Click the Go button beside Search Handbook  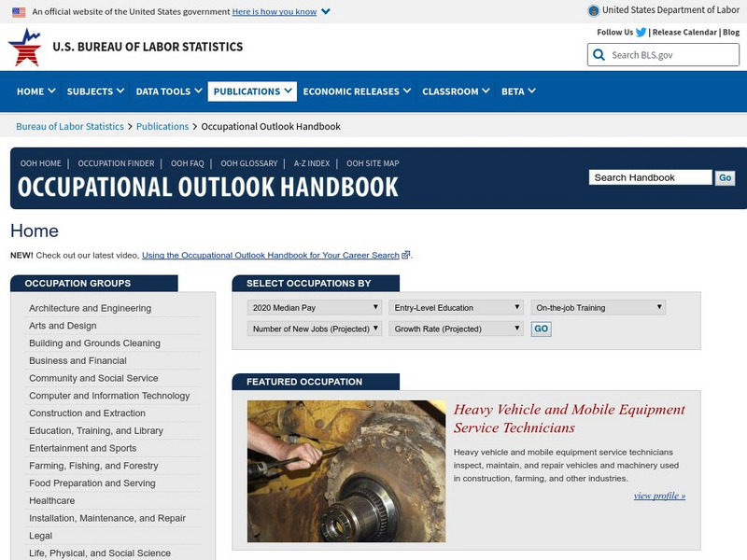point(725,177)
